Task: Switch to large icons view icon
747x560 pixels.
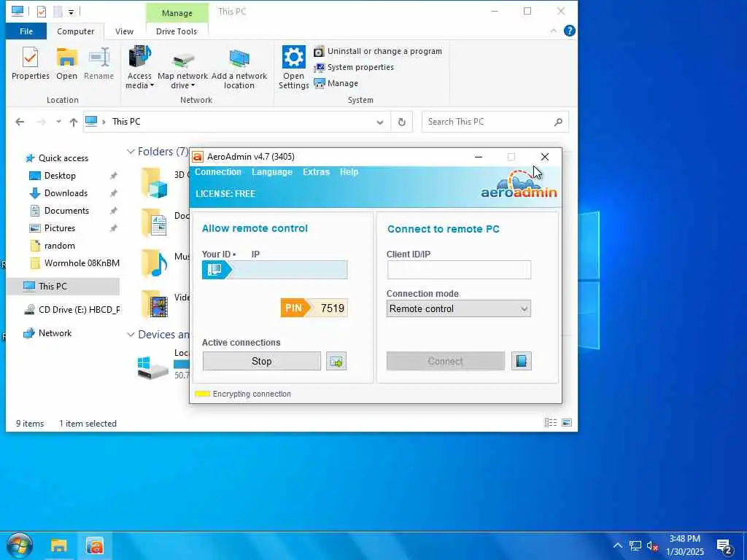Action: tap(566, 423)
